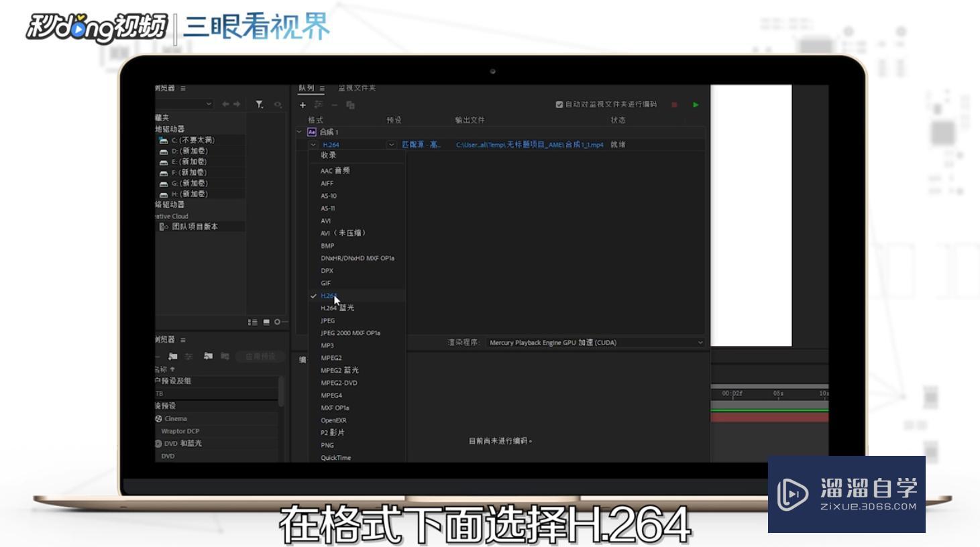Click the add output sliders icon in queue toolbar
The image size is (980, 547).
319,105
